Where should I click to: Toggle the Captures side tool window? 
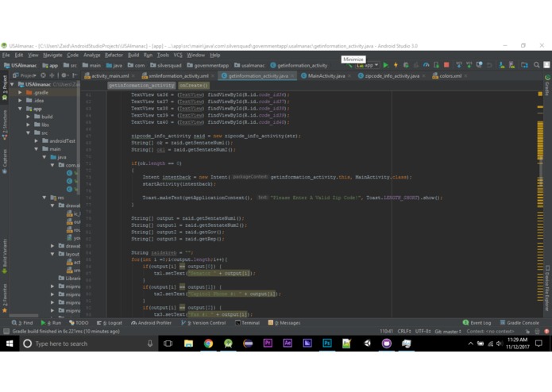(x=5, y=161)
